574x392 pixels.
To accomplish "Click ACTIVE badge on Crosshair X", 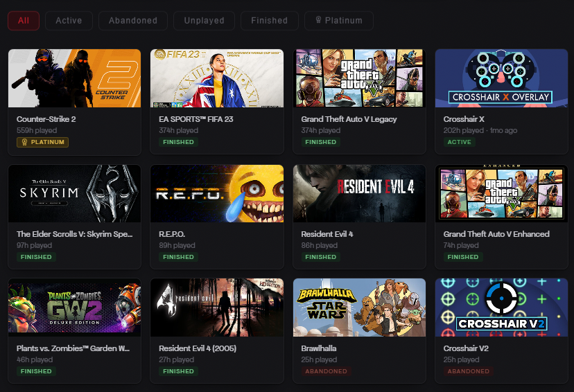I will [459, 142].
